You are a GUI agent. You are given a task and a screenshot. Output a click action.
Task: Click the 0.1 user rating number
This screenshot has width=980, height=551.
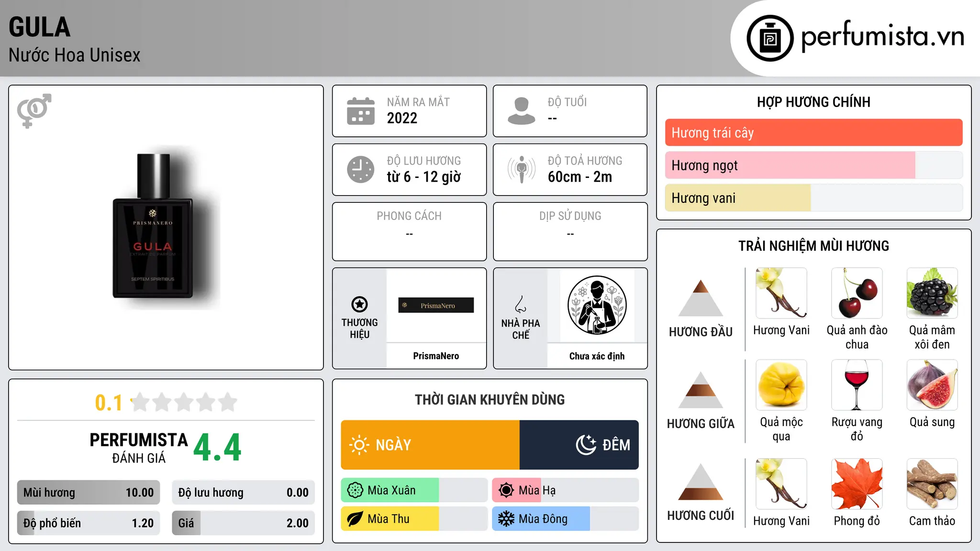(109, 403)
